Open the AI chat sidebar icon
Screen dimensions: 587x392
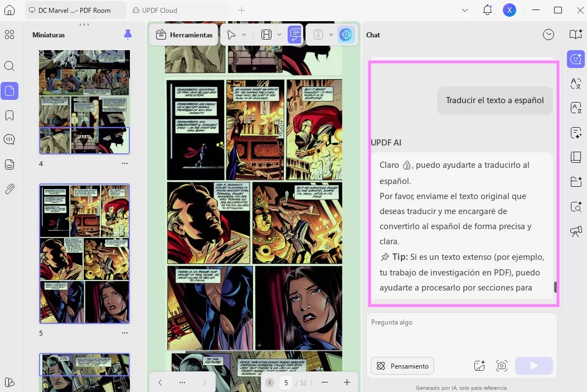point(576,59)
